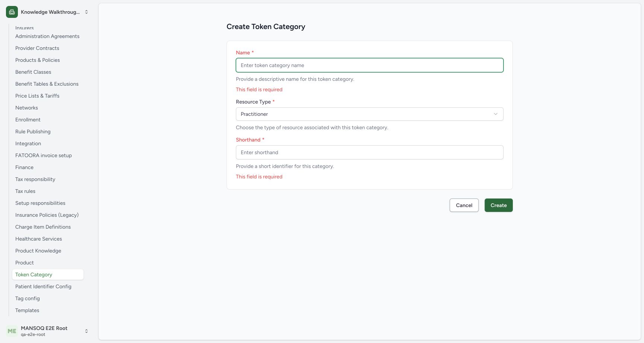The width and height of the screenshot is (644, 343).
Task: Open the Resource Type dropdown showing Practitioner
Action: point(369,114)
